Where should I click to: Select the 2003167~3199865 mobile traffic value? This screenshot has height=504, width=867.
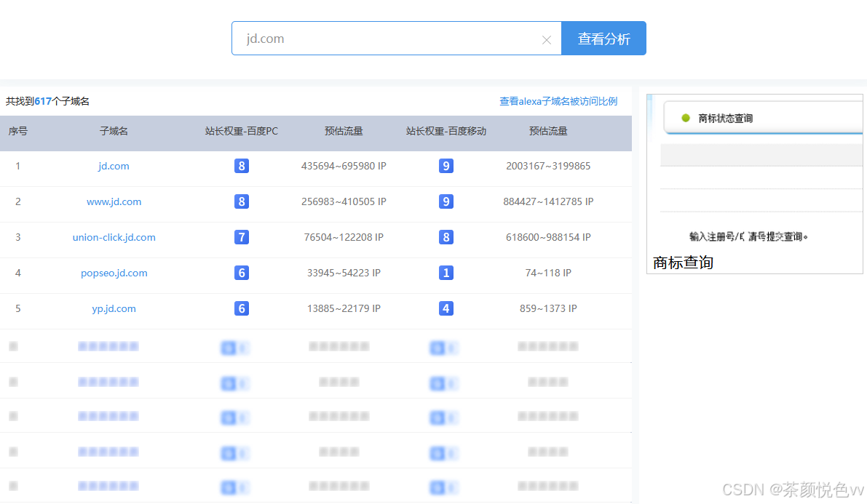coord(548,166)
